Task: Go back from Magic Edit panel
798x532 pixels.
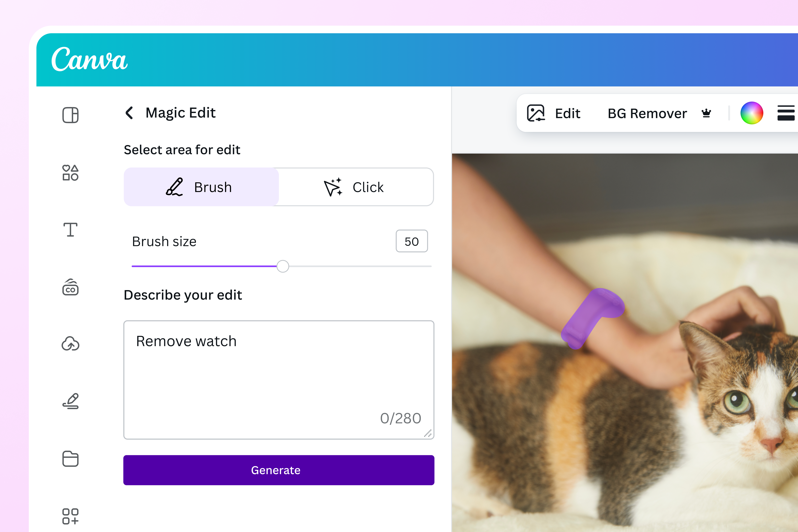Action: [129, 113]
